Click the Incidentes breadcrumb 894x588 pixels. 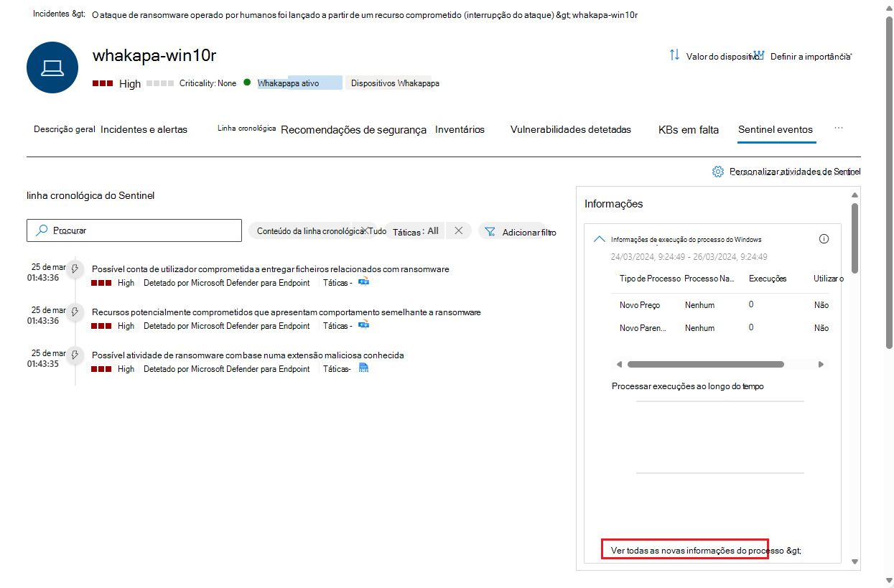59,14
